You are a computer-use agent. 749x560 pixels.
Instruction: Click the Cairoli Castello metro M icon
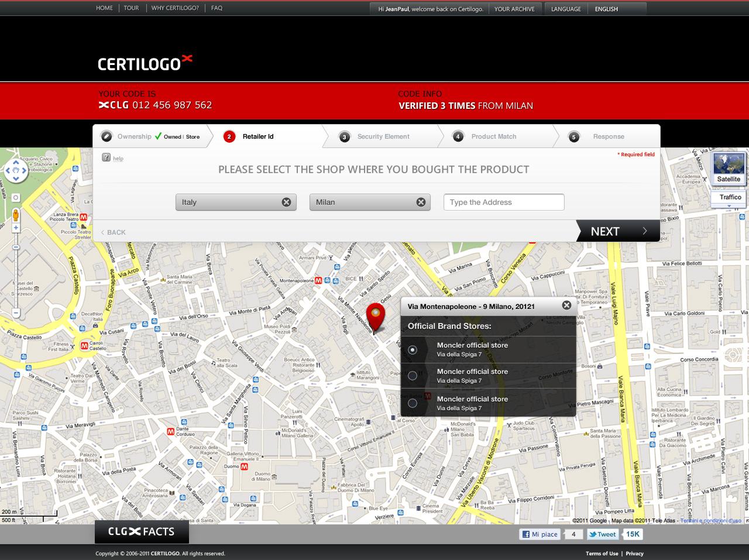click(x=84, y=346)
